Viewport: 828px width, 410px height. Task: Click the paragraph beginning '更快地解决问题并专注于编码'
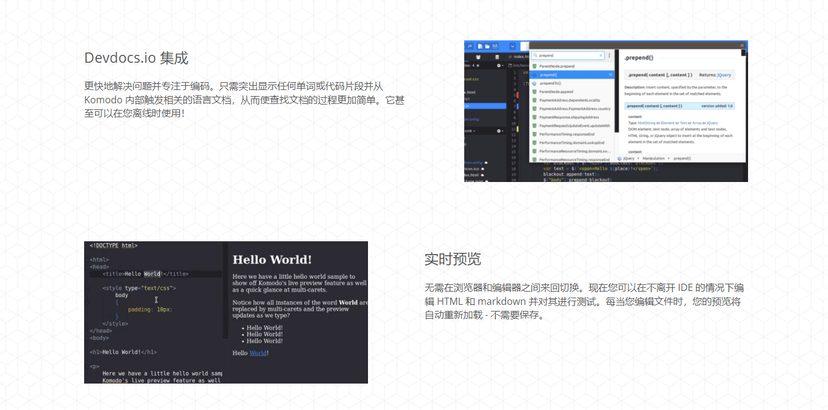coord(244,99)
